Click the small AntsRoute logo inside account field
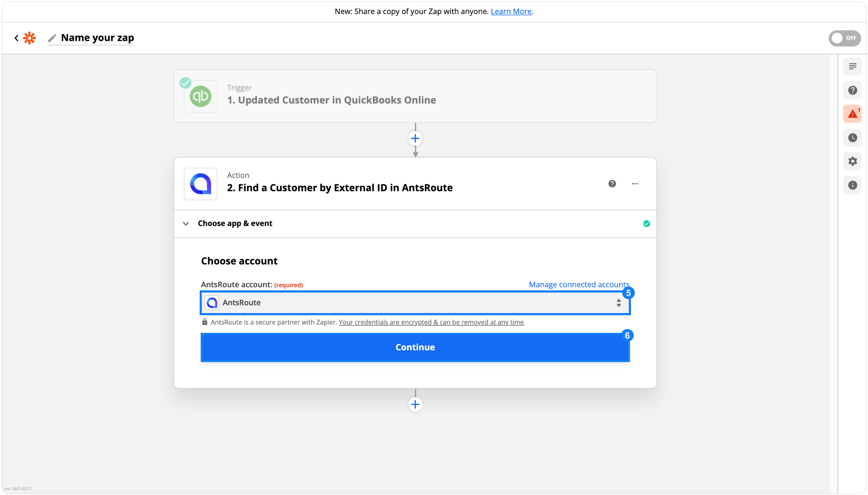Viewport: 868px width, 495px height. [212, 303]
